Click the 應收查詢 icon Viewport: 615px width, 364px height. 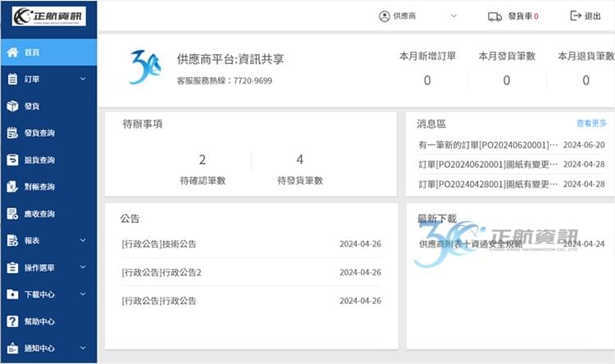[12, 213]
